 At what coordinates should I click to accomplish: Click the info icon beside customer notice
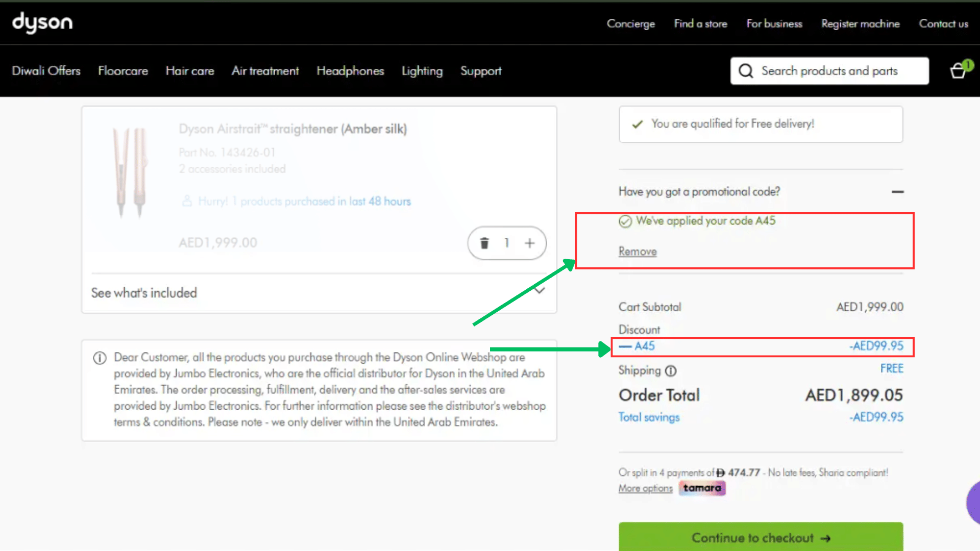(100, 358)
